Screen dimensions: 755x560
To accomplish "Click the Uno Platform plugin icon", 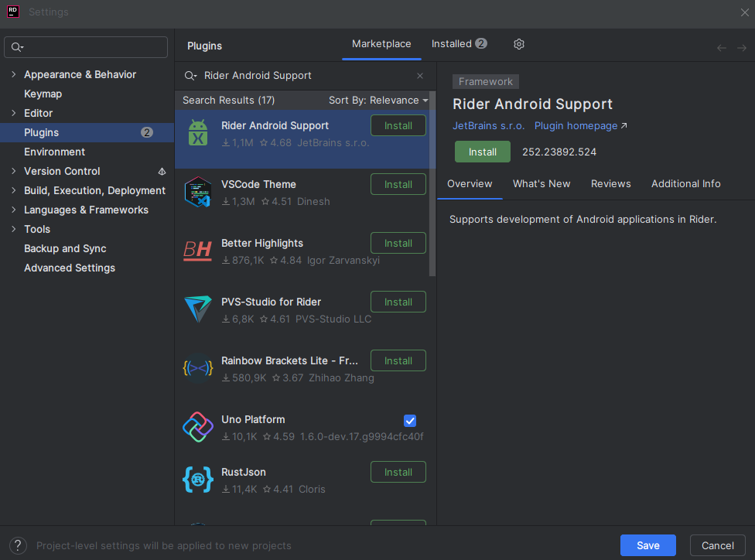I will point(198,427).
